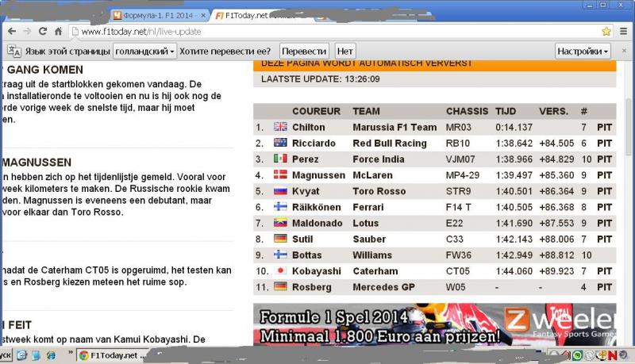The image size is (635, 364).
Task: Click the lap time 1:40.505
Action: coord(514,207)
